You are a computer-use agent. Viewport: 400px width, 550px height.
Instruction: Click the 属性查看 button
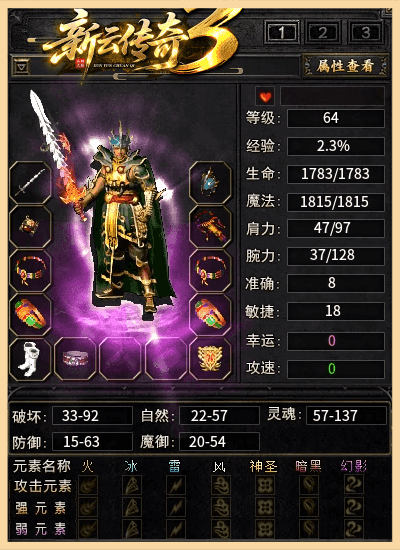pos(345,66)
